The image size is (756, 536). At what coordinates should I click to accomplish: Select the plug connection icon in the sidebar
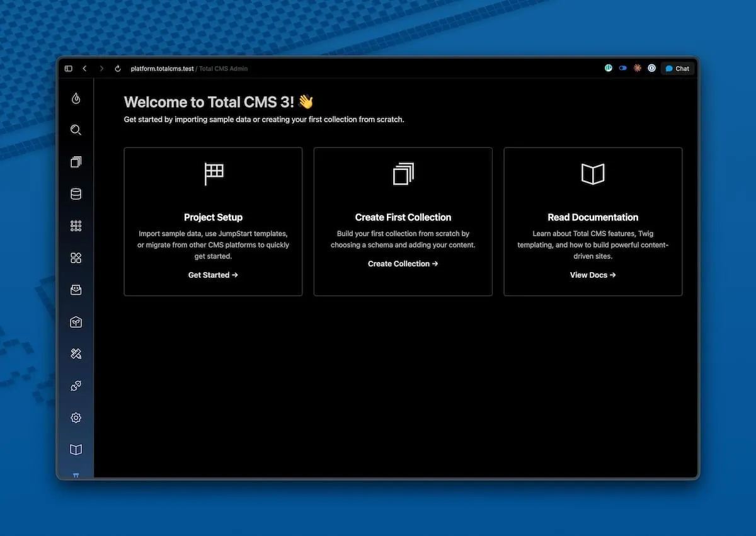[76, 385]
